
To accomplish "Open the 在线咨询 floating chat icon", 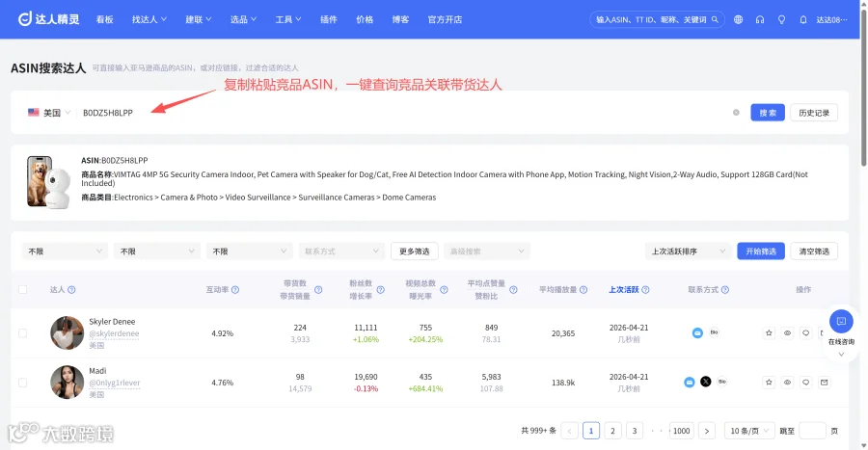I will 841,321.
